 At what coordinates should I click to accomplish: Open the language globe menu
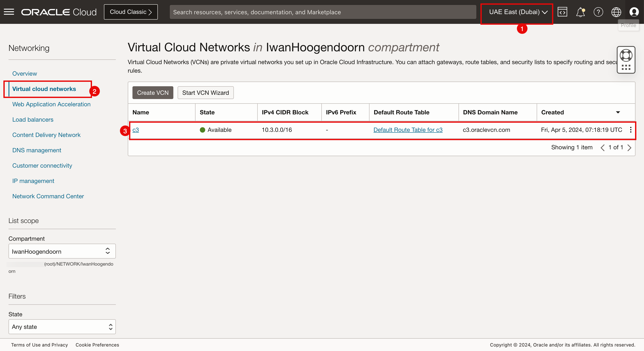(x=616, y=12)
